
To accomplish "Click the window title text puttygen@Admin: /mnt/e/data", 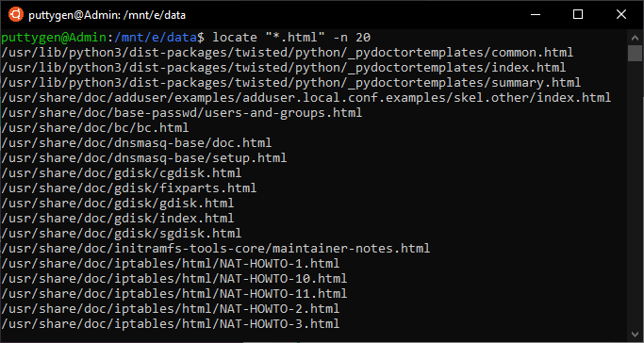I will tap(107, 16).
